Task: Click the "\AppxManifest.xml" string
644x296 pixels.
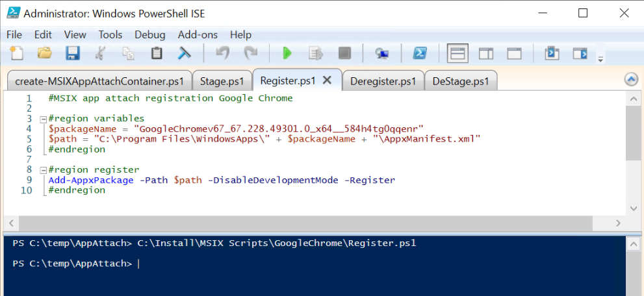Action: click(x=427, y=139)
